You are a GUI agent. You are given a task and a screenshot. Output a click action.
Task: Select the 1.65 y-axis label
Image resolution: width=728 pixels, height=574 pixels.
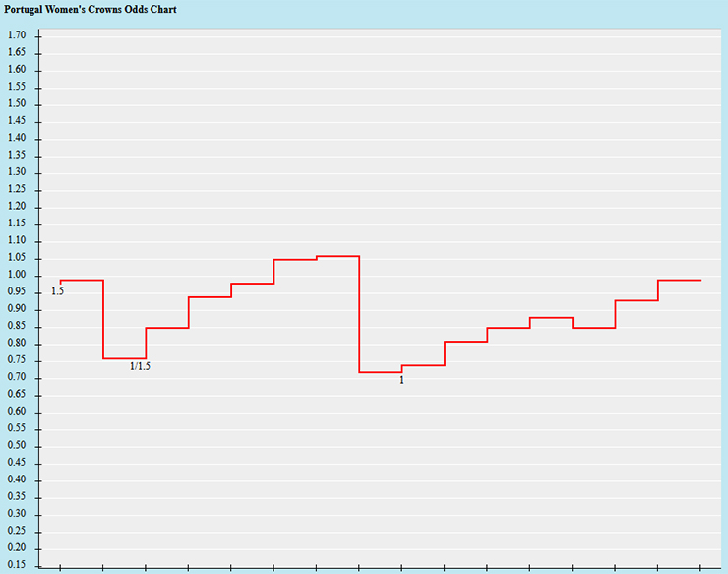(17, 52)
